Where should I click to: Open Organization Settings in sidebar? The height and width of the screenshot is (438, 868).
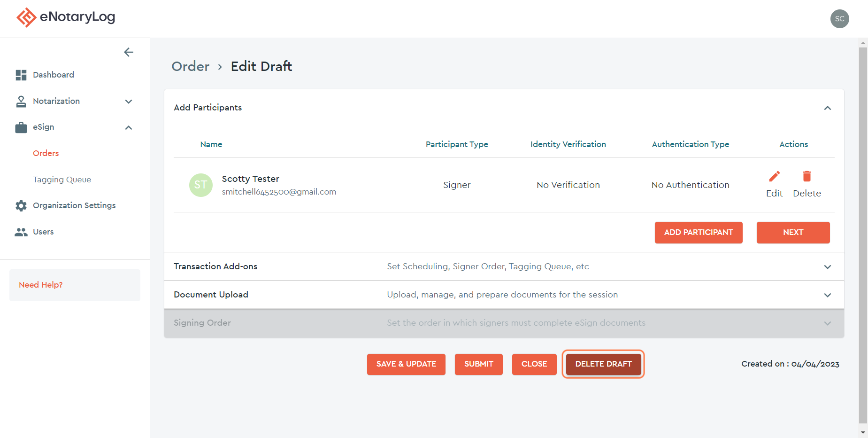[74, 205]
